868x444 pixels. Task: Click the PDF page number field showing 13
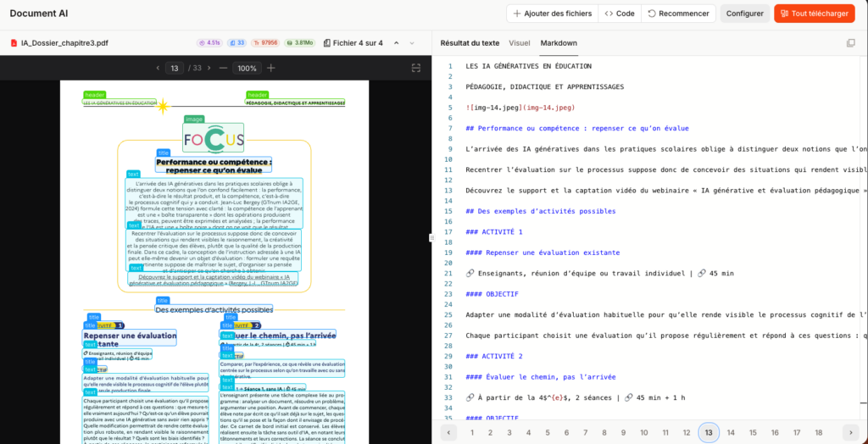click(x=175, y=68)
